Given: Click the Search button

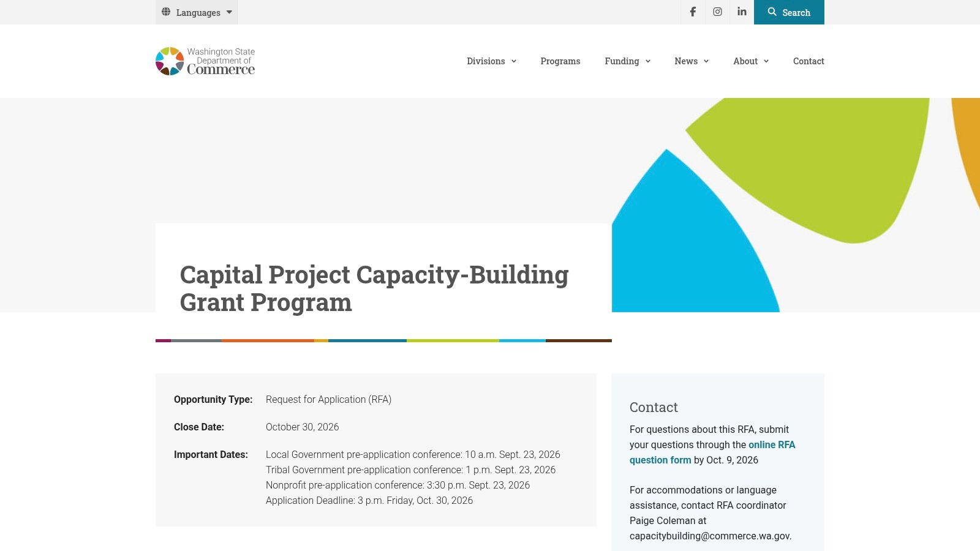Looking at the screenshot, I should point(789,12).
